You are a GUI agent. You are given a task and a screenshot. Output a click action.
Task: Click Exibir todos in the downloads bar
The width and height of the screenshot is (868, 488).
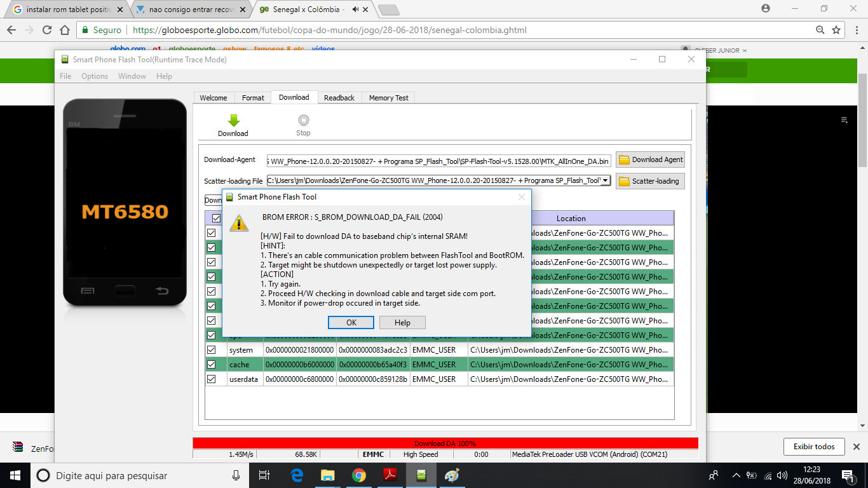click(x=814, y=447)
